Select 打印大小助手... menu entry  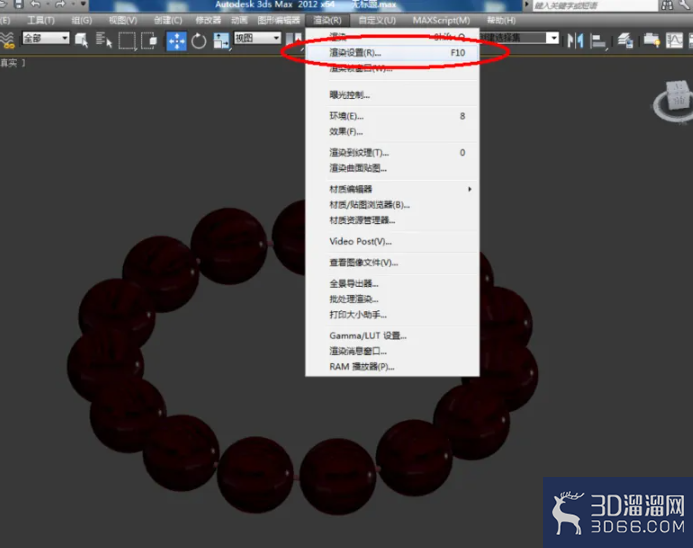[392, 315]
